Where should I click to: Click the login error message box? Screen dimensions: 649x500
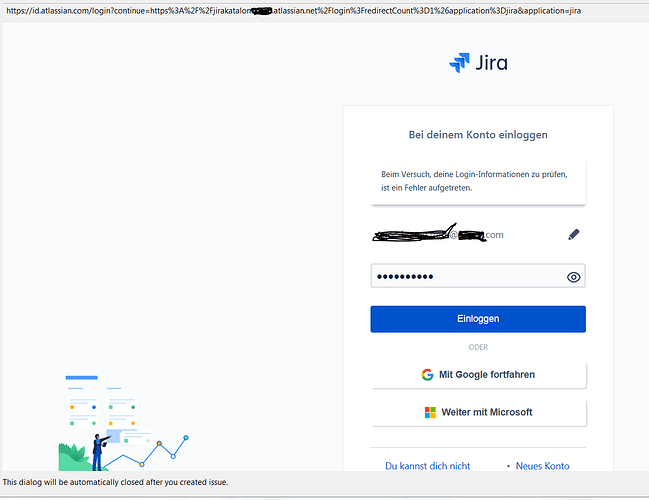(478, 181)
